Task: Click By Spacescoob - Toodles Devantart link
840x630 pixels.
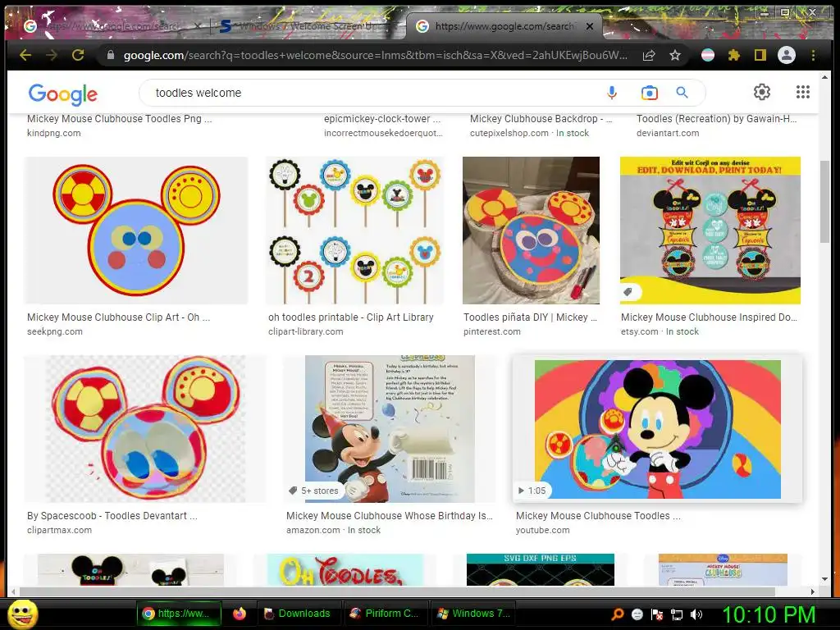Action: (112, 516)
